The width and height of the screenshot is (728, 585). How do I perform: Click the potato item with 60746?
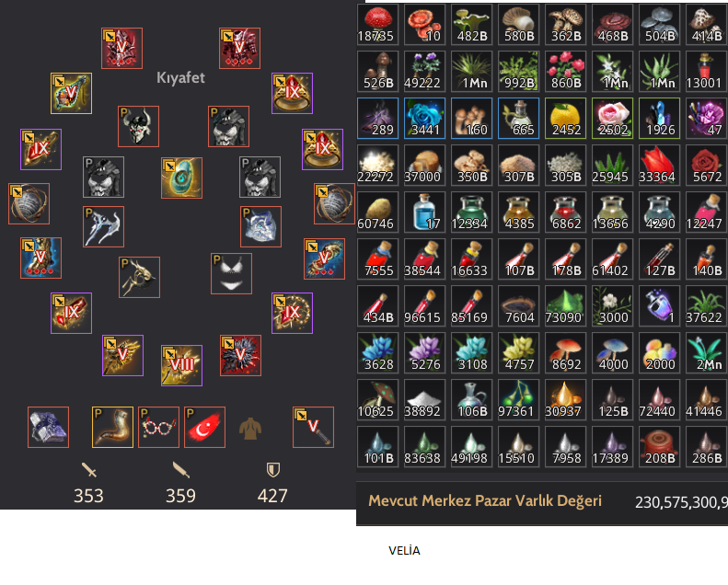point(378,212)
